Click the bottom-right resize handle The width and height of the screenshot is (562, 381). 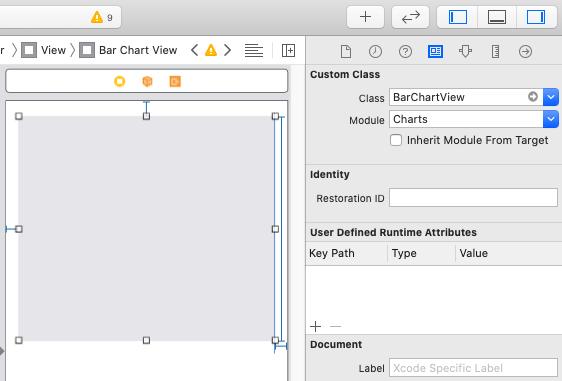(275, 340)
